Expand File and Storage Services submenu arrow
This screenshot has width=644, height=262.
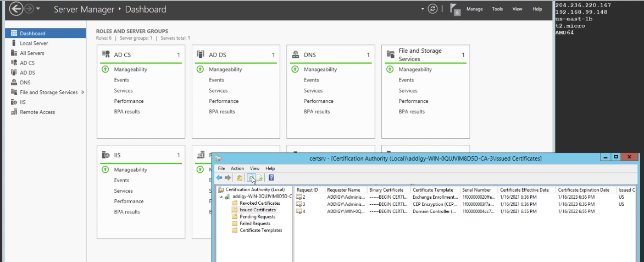83,92
